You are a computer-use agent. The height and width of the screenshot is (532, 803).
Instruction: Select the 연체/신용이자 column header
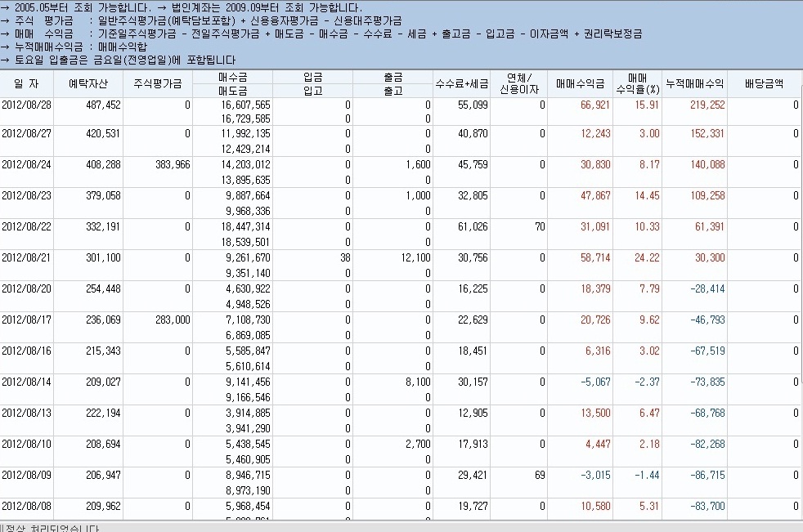click(x=518, y=83)
